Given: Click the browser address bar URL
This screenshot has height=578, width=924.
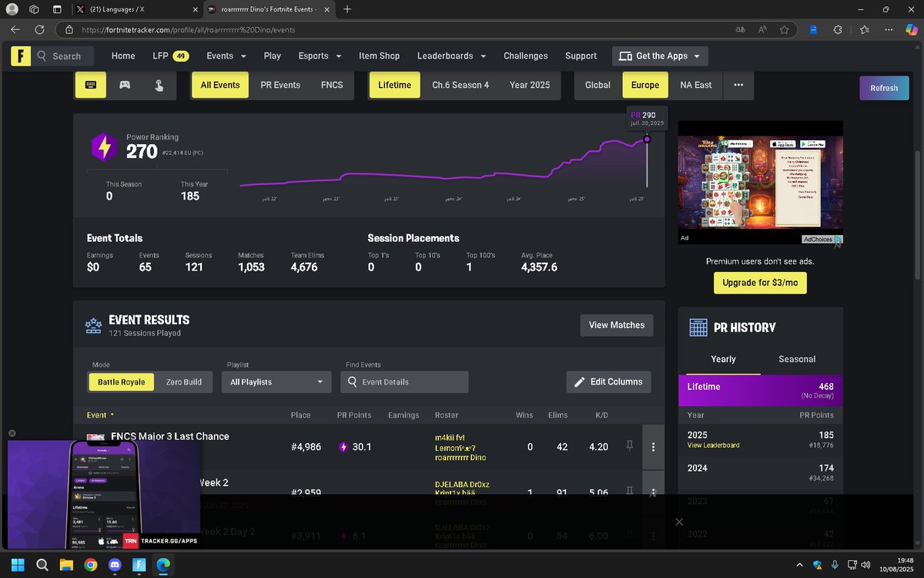Looking at the screenshot, I should pyautogui.click(x=188, y=29).
